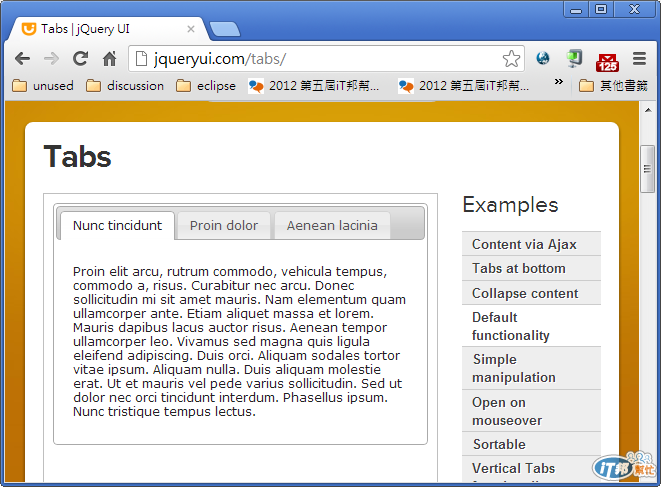This screenshot has width=661, height=487.
Task: Open the Simple manipulation example
Action: click(531, 368)
